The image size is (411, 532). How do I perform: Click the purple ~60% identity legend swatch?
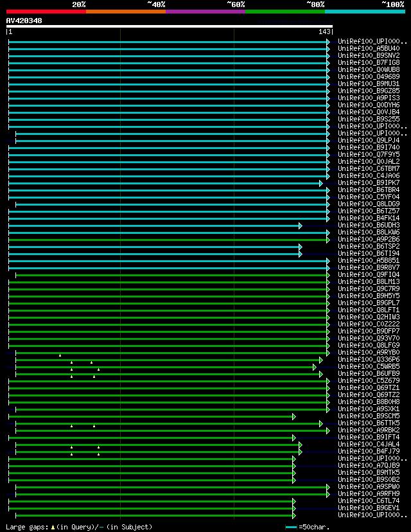(205, 12)
